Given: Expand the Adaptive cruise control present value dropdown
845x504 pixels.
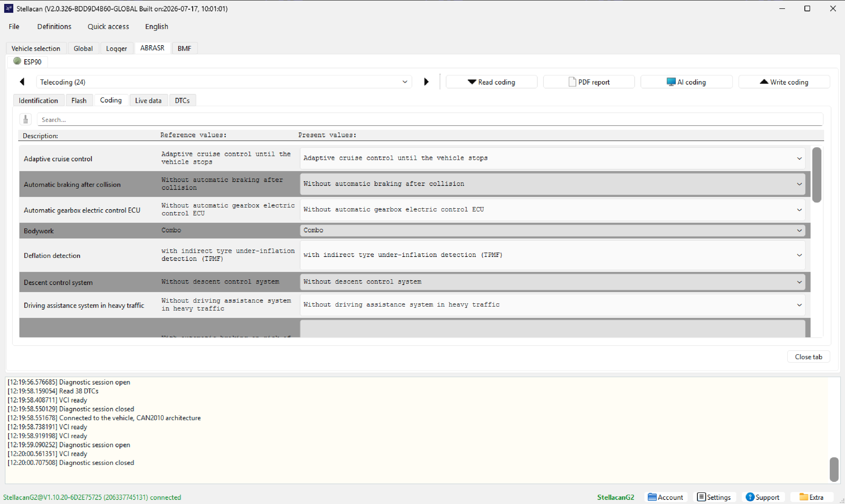Looking at the screenshot, I should click(553, 158).
